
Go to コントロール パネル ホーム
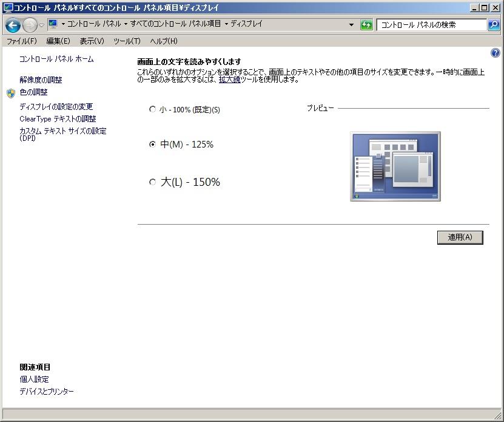56,59
